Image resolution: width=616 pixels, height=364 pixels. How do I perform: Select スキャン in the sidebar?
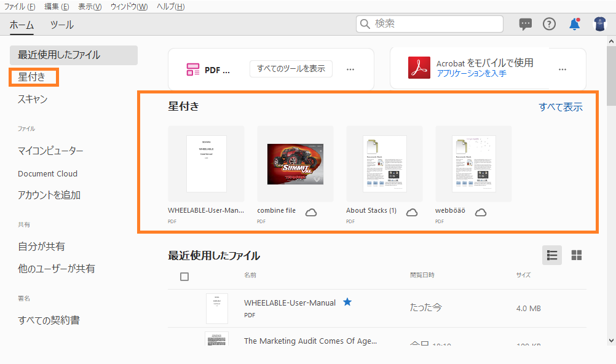tap(33, 99)
